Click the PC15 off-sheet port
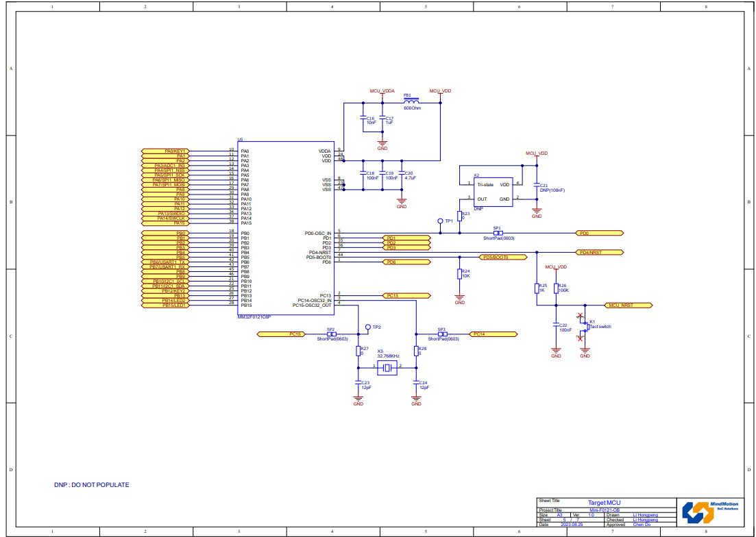756x537 pixels. (x=281, y=334)
